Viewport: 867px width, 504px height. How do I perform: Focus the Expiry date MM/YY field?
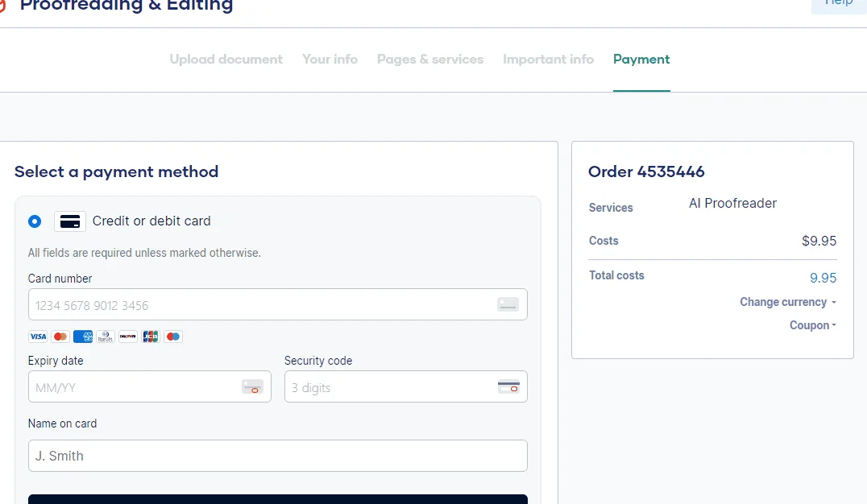coord(150,386)
